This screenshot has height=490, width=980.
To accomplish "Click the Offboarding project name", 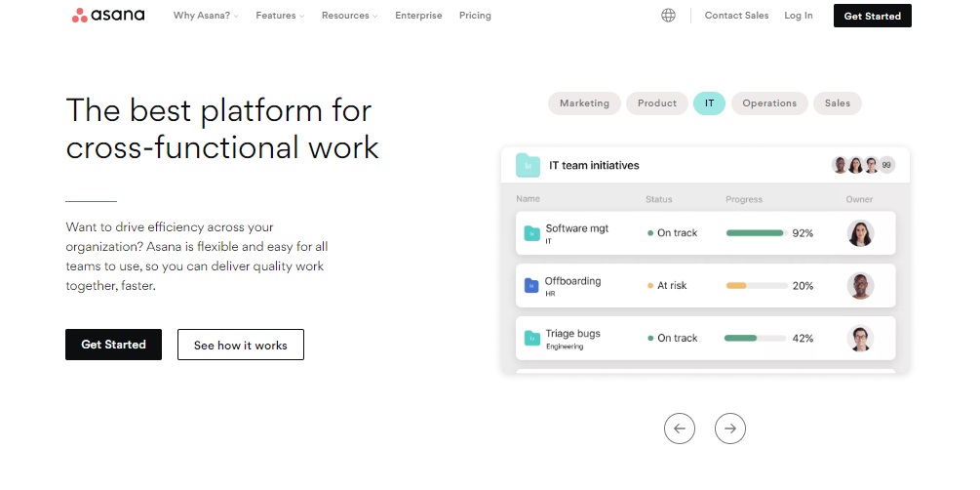I will [x=572, y=281].
